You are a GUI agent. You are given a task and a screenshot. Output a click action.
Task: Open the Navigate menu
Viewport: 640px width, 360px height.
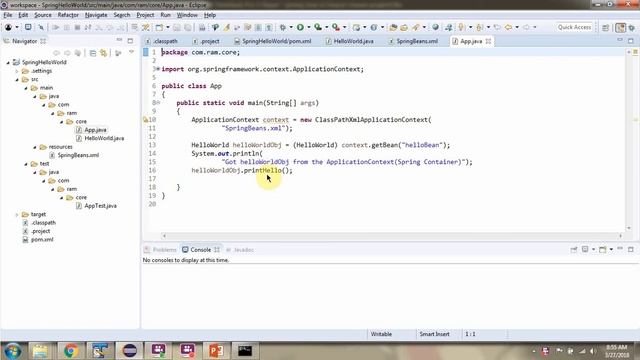[96, 15]
